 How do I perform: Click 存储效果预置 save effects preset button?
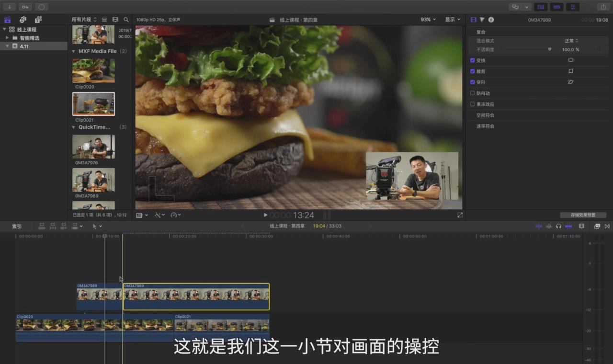(x=583, y=215)
